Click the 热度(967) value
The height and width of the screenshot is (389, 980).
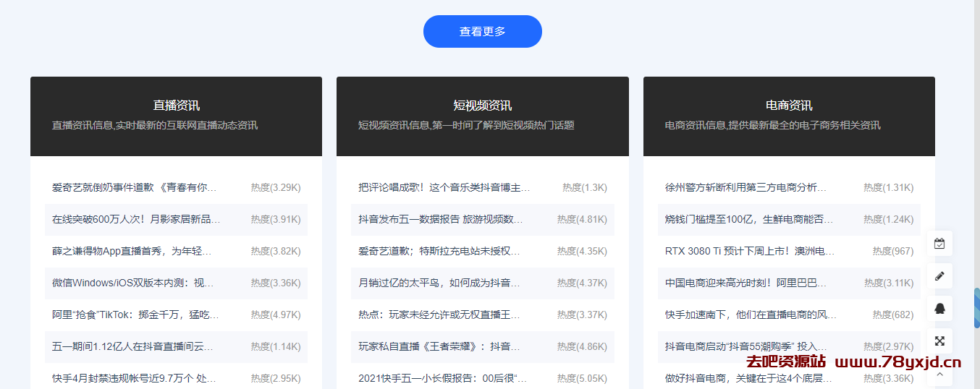tap(893, 251)
